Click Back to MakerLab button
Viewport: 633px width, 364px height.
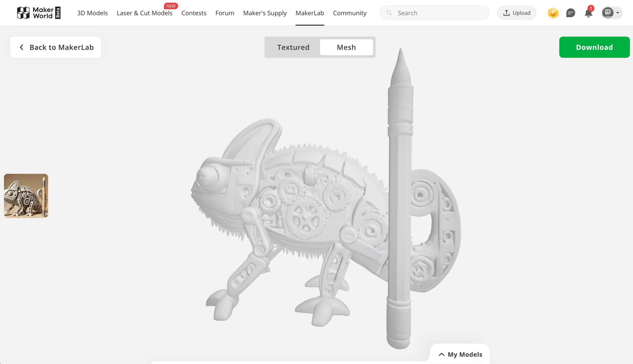coord(56,47)
